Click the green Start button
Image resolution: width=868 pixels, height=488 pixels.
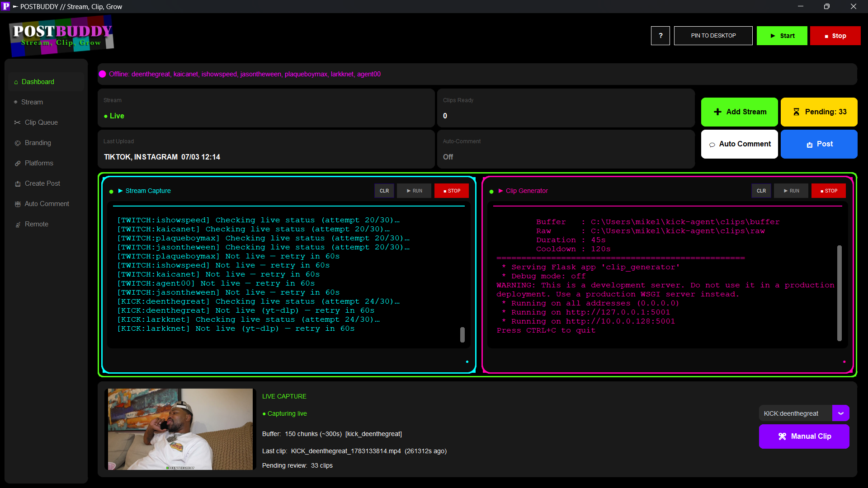pyautogui.click(x=782, y=36)
